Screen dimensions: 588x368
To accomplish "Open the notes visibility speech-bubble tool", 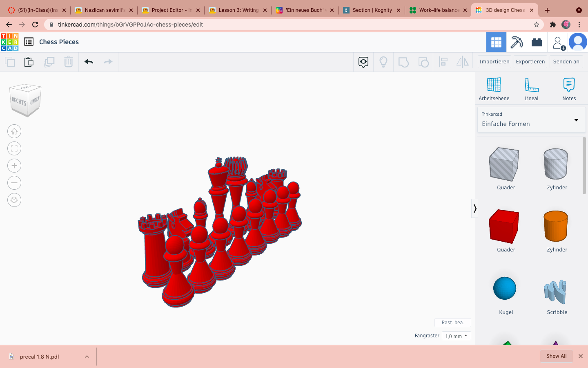I will pos(363,62).
